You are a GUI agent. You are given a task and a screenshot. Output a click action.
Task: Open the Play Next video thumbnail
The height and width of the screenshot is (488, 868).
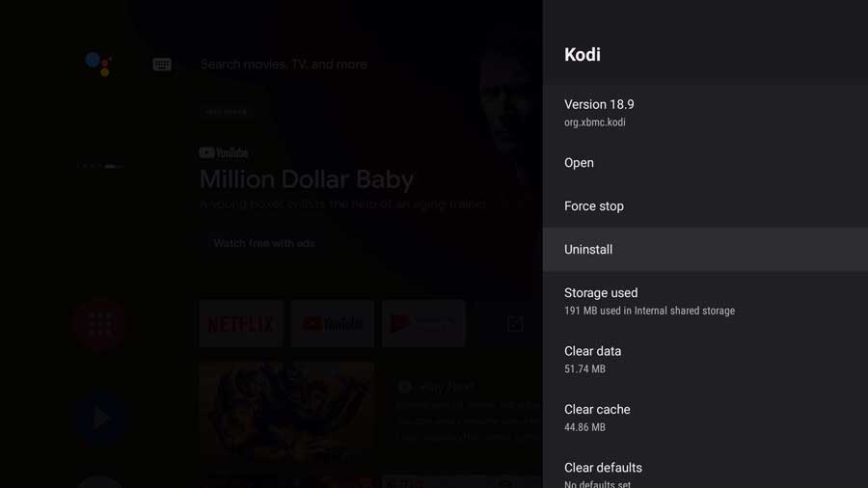(286, 412)
